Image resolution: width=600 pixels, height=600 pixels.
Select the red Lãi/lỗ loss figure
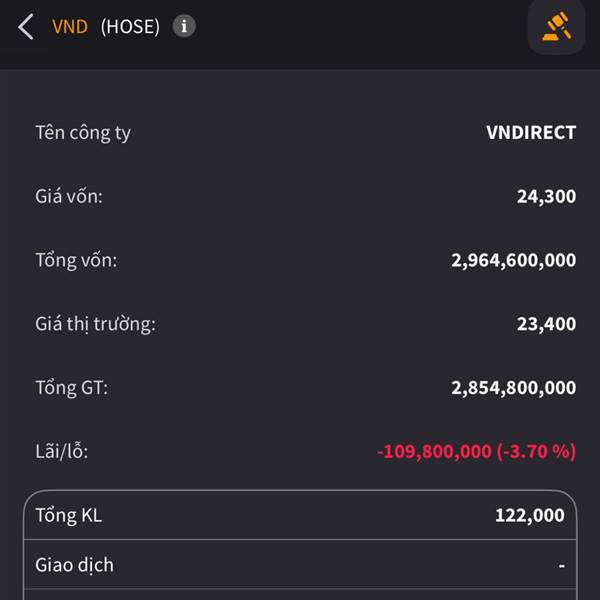(476, 452)
